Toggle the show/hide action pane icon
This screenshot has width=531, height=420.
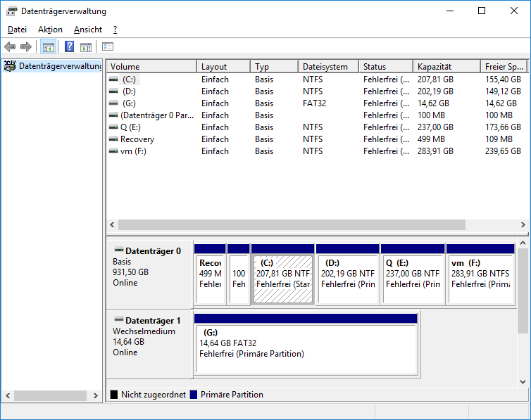pyautogui.click(x=86, y=46)
